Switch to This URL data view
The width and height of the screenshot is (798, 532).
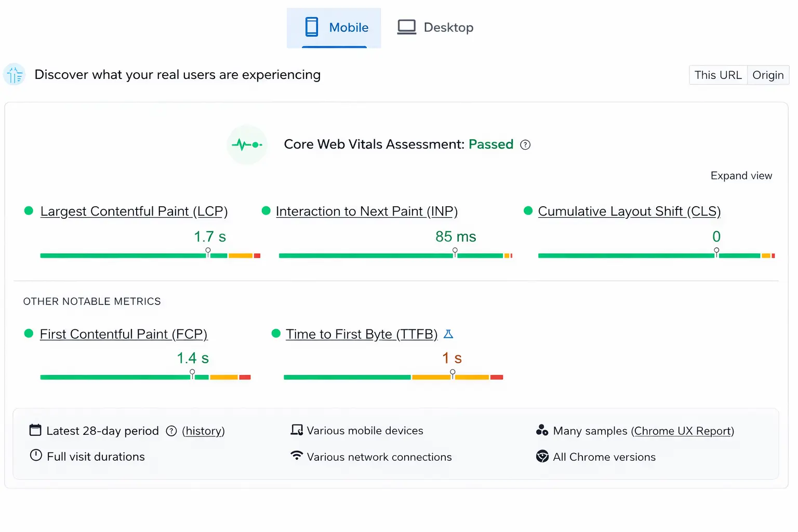(x=718, y=75)
